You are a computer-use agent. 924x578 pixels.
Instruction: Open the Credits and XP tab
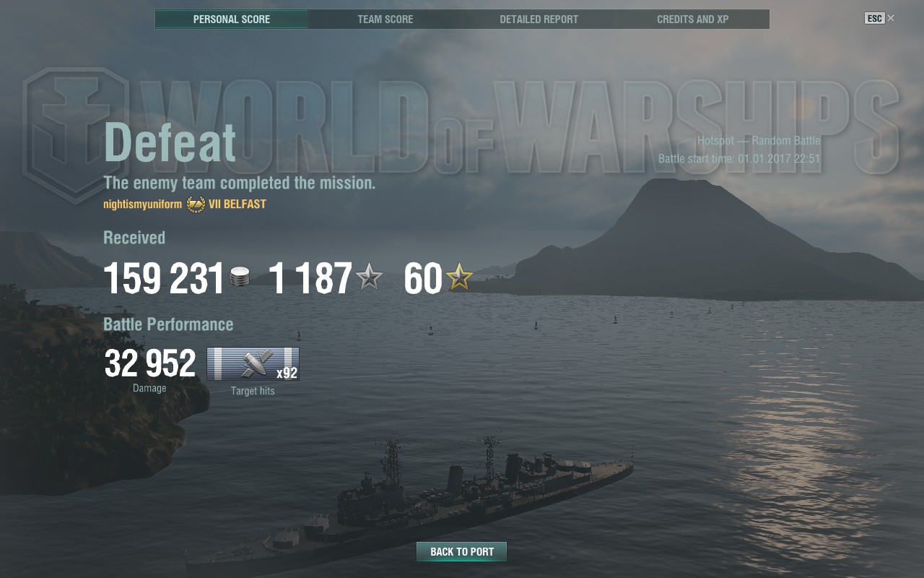692,20
